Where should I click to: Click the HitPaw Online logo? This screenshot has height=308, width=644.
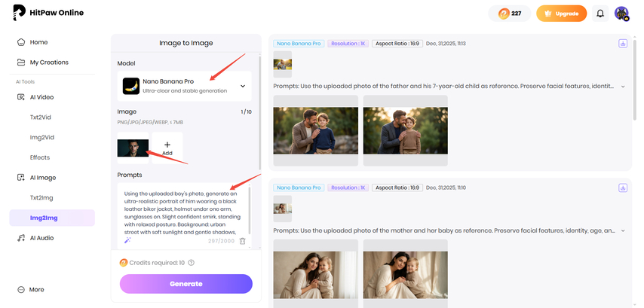[x=48, y=14]
